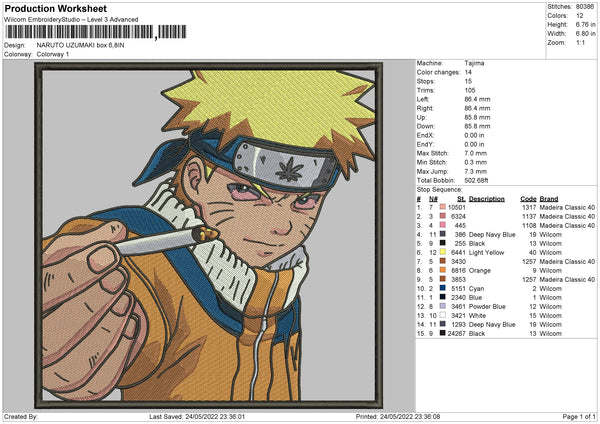Image resolution: width=600 pixels, height=424 pixels.
Task: Click code 1108 in stop row 3
Action: [529, 225]
